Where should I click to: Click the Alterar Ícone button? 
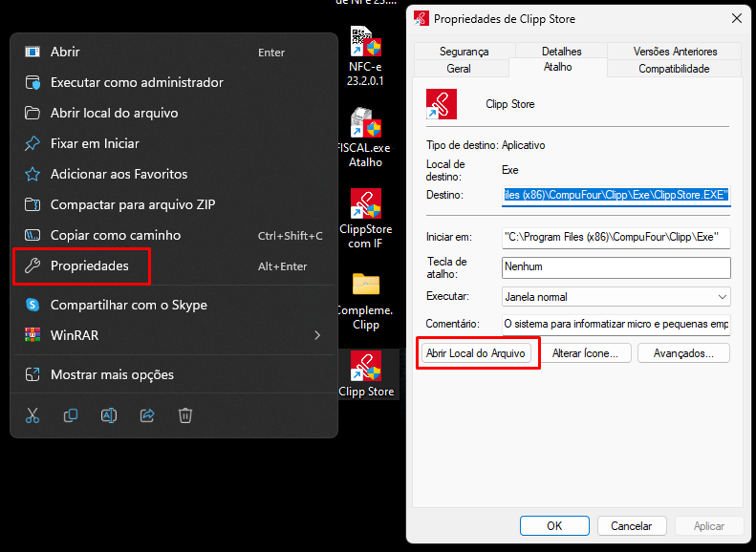[585, 353]
